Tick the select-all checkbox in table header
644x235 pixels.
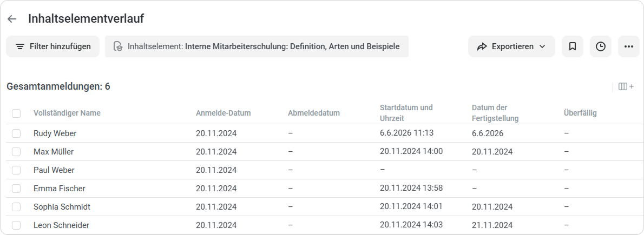click(x=16, y=113)
